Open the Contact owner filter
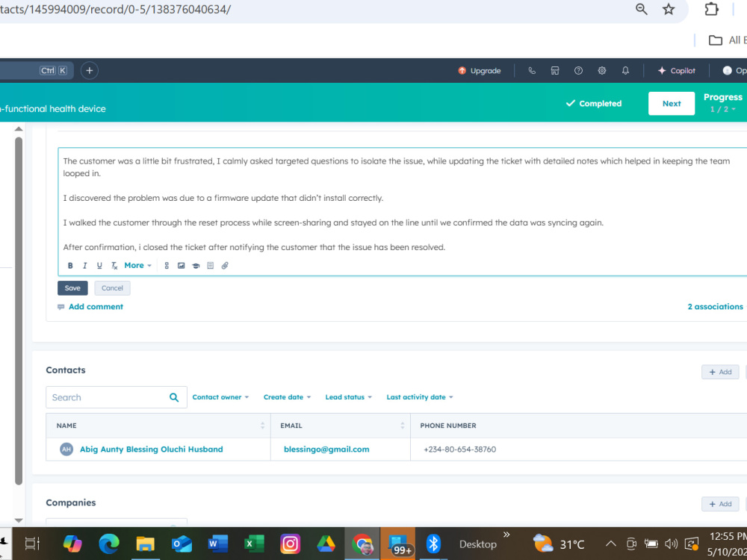 pyautogui.click(x=220, y=397)
